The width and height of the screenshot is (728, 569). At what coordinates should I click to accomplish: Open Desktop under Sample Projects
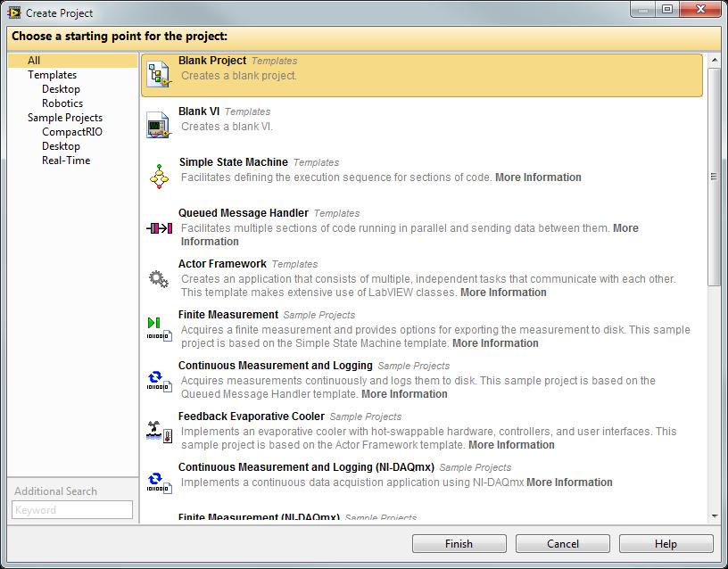[61, 146]
